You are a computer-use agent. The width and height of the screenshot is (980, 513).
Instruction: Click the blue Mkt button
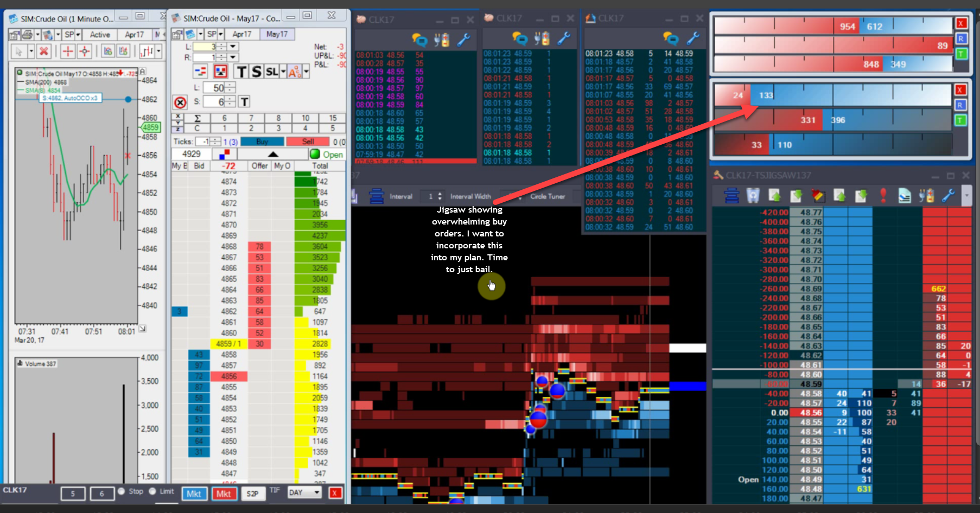194,493
